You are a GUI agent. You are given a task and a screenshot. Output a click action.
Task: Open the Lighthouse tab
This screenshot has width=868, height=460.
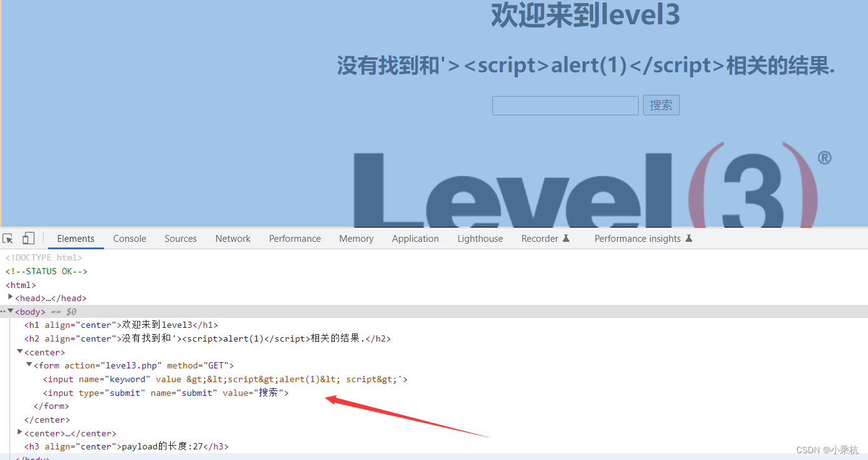tap(480, 239)
